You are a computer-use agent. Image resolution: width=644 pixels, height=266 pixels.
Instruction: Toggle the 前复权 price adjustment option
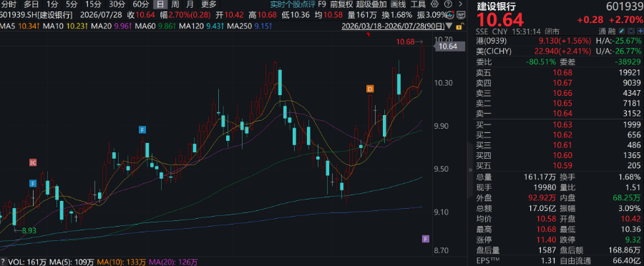tap(341, 5)
